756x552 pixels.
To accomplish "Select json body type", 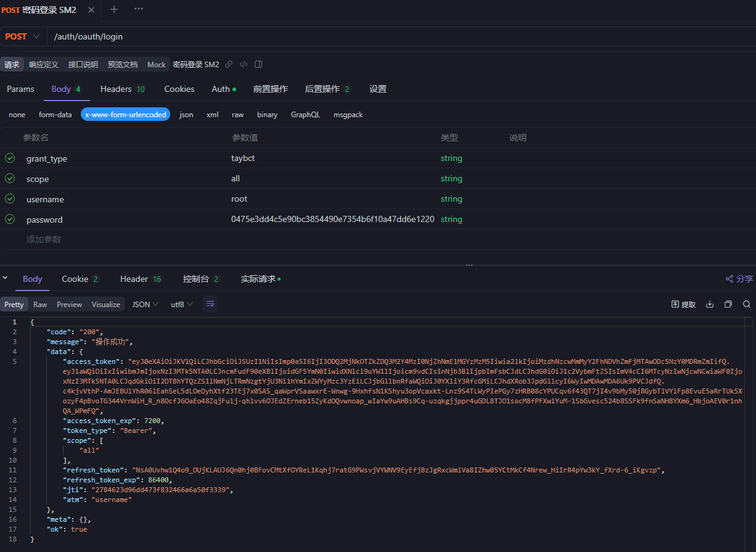I will [x=186, y=115].
